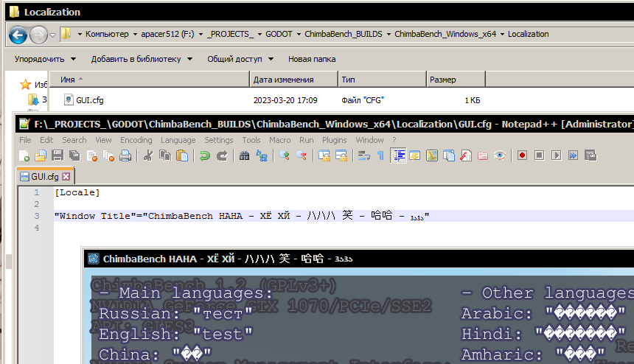Select the GUI.cfg file in Explorer
Screen dimensions: 634x364
tap(90, 100)
